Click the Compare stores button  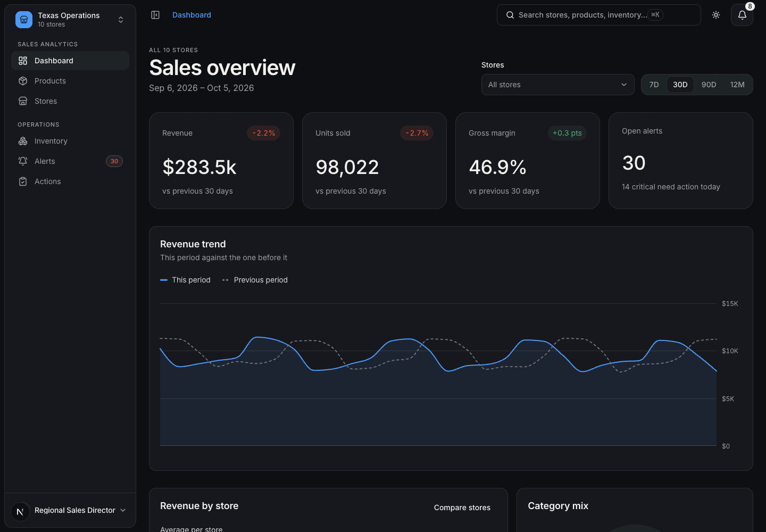click(462, 508)
